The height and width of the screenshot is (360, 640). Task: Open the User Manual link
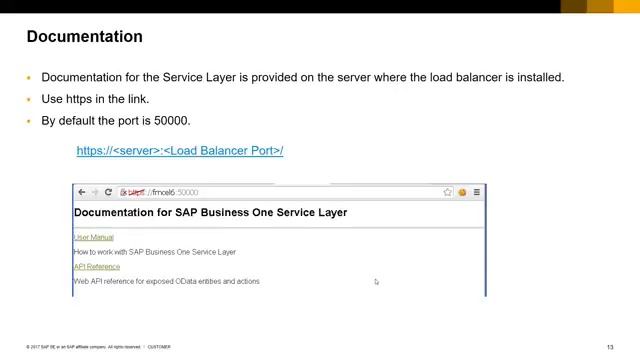(93, 237)
